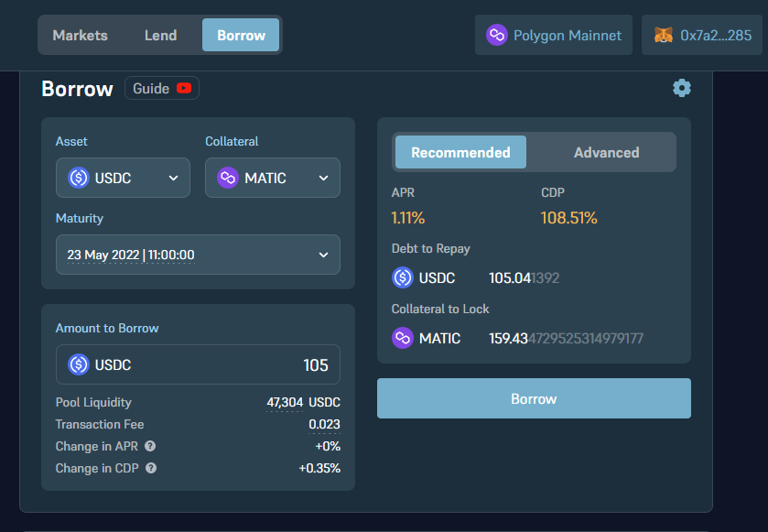Switch to Advanced mode

coord(606,152)
